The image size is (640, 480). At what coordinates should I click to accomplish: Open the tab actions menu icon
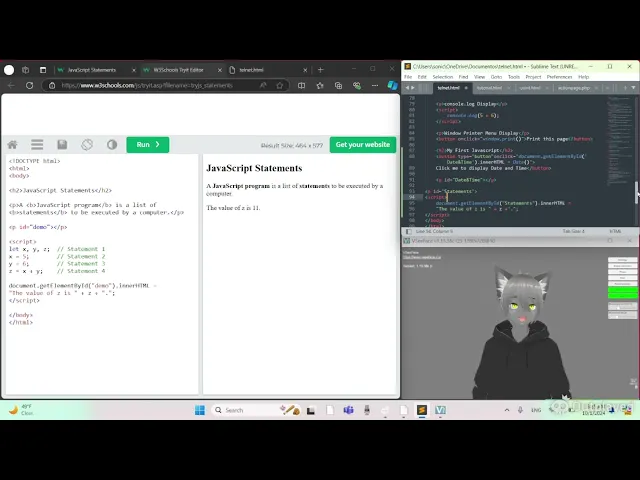click(43, 70)
